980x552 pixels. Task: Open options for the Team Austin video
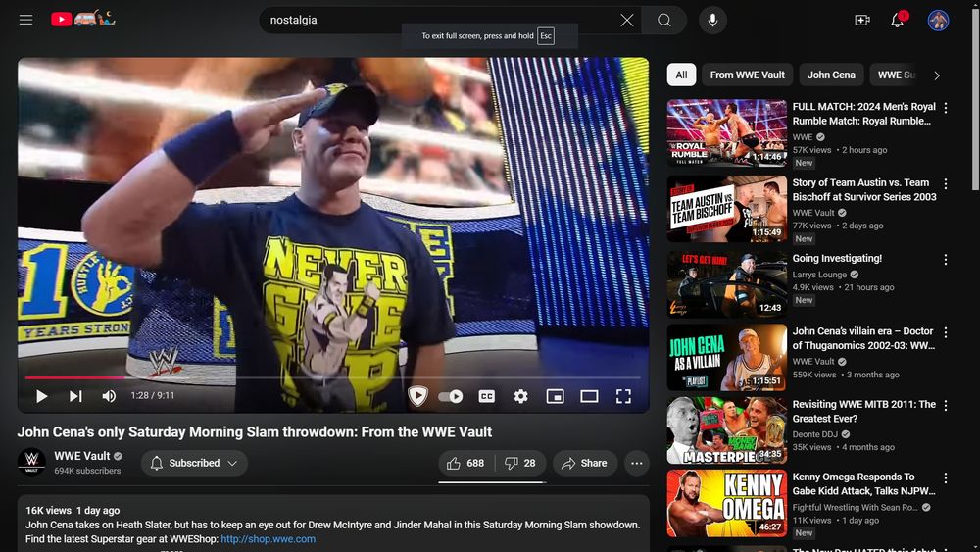tap(946, 183)
